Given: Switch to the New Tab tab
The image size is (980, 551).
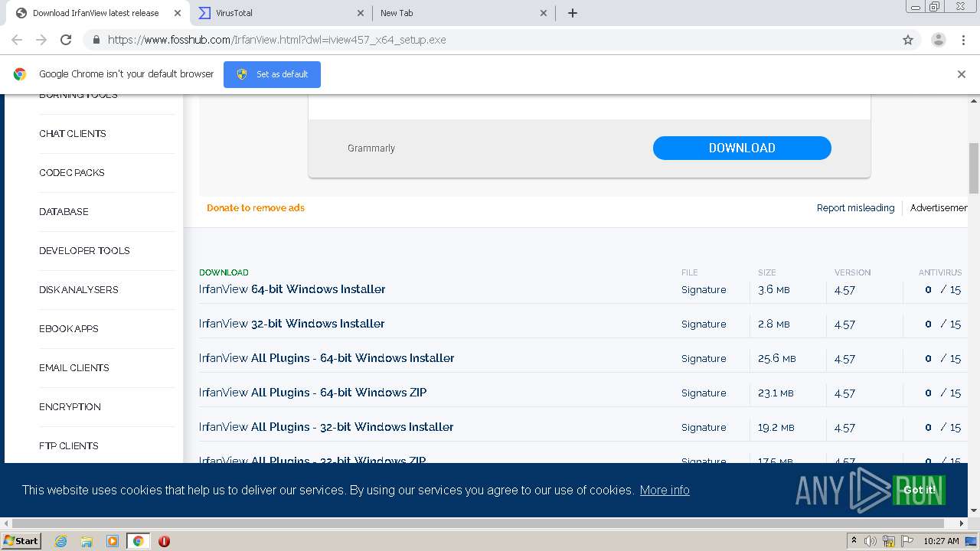Looking at the screenshot, I should pyautogui.click(x=464, y=13).
